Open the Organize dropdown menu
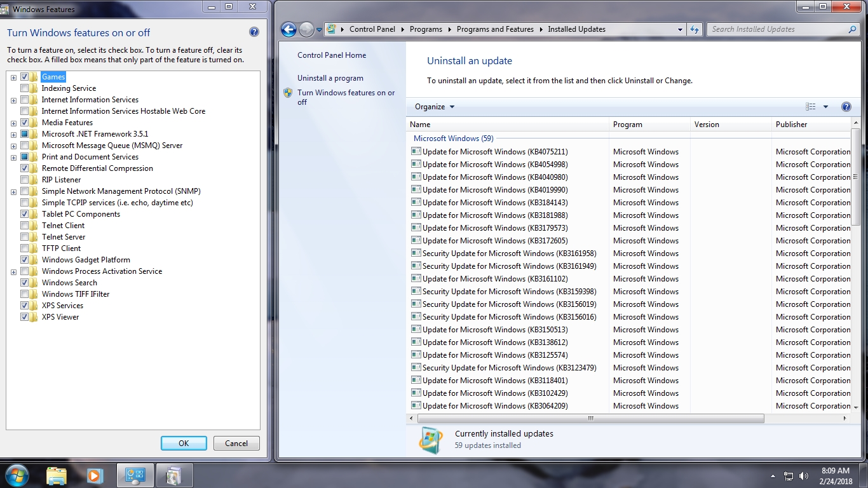Image resolution: width=868 pixels, height=488 pixels. [x=435, y=107]
